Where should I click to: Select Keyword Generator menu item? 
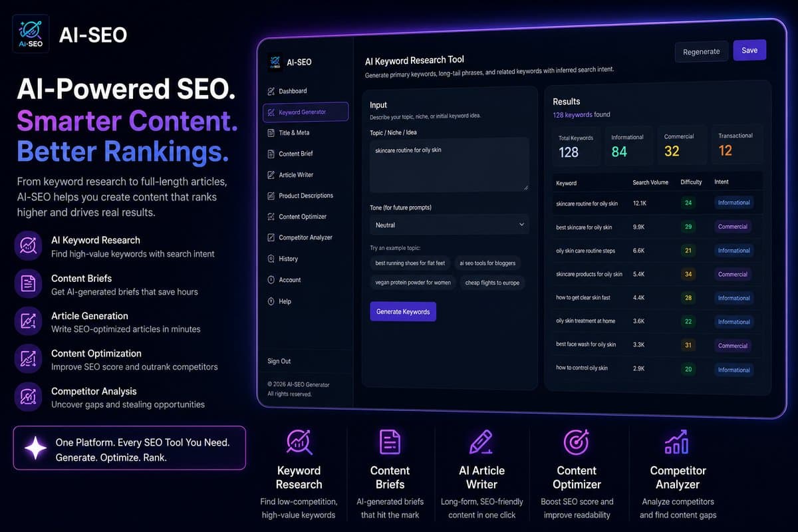tap(305, 112)
